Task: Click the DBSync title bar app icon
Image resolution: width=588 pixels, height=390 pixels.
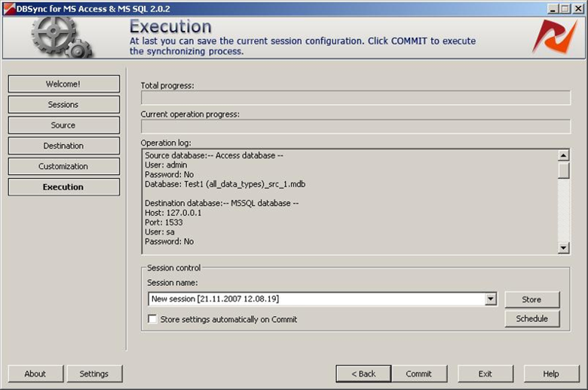Action: (x=9, y=8)
